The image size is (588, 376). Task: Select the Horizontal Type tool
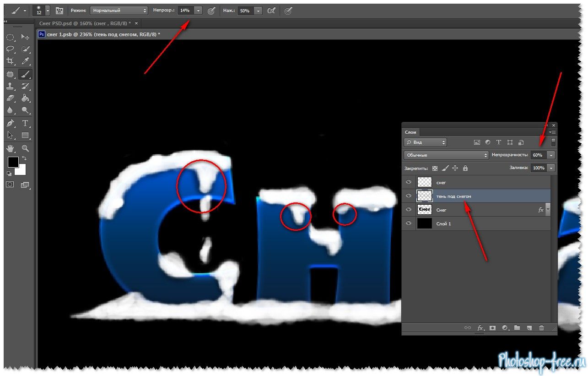pyautogui.click(x=26, y=123)
